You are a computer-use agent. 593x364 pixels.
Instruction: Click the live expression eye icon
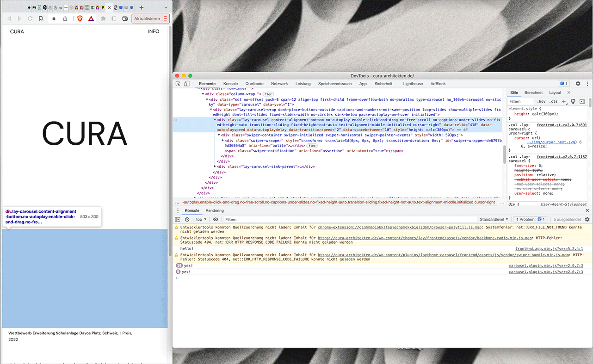tap(216, 219)
